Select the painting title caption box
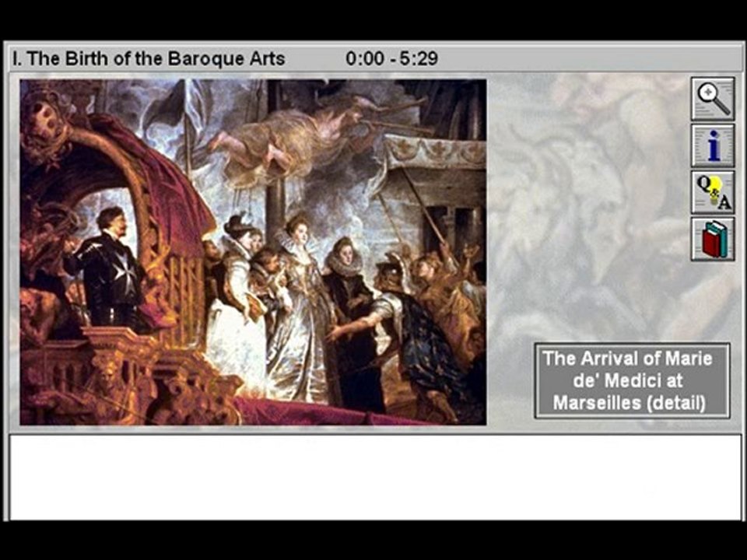This screenshot has height=560, width=747. pyautogui.click(x=632, y=380)
